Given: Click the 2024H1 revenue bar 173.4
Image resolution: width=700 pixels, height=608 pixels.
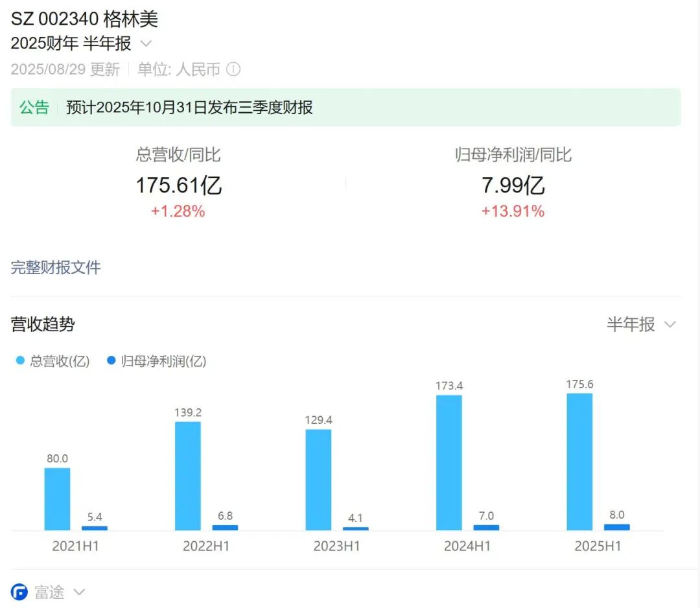Looking at the screenshot, I should (449, 462).
